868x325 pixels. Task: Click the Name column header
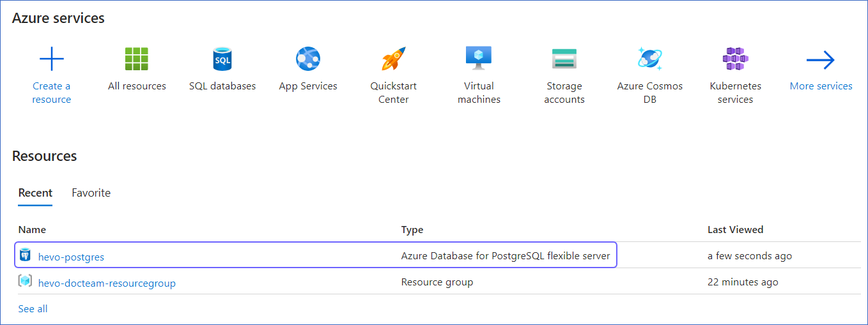point(32,230)
